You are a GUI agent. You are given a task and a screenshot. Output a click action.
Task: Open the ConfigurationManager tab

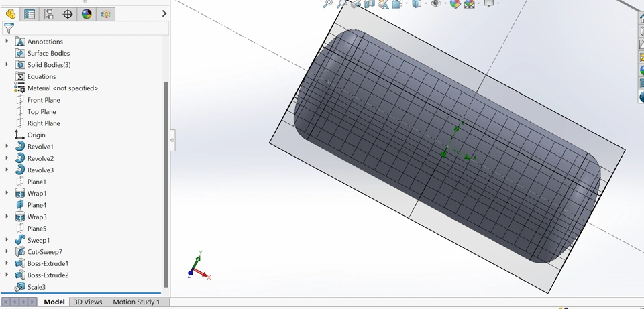48,14
